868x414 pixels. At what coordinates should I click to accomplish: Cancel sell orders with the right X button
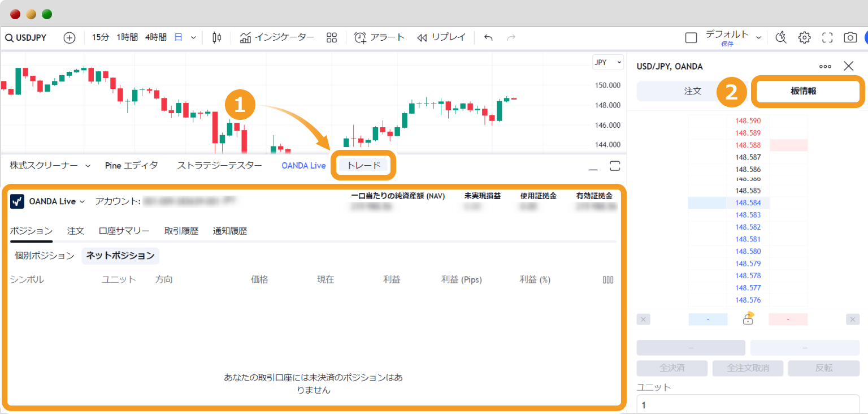point(853,320)
